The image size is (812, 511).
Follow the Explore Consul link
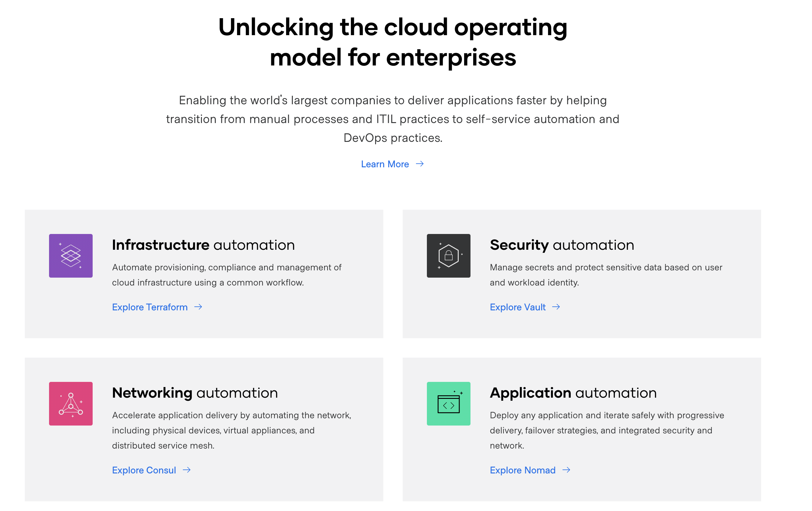(144, 470)
